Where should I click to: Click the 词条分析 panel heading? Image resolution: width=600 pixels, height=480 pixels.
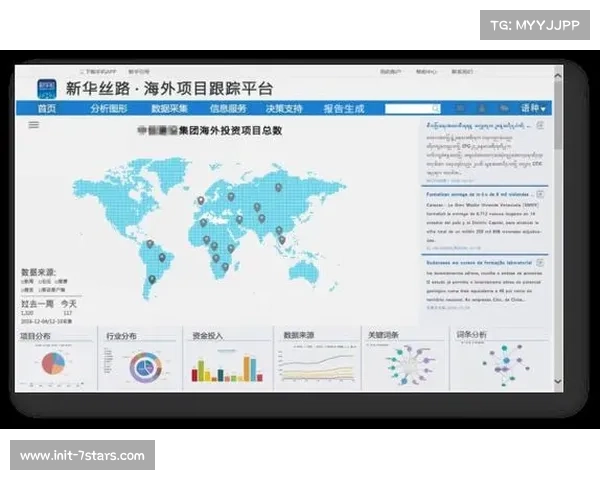pyautogui.click(x=471, y=335)
